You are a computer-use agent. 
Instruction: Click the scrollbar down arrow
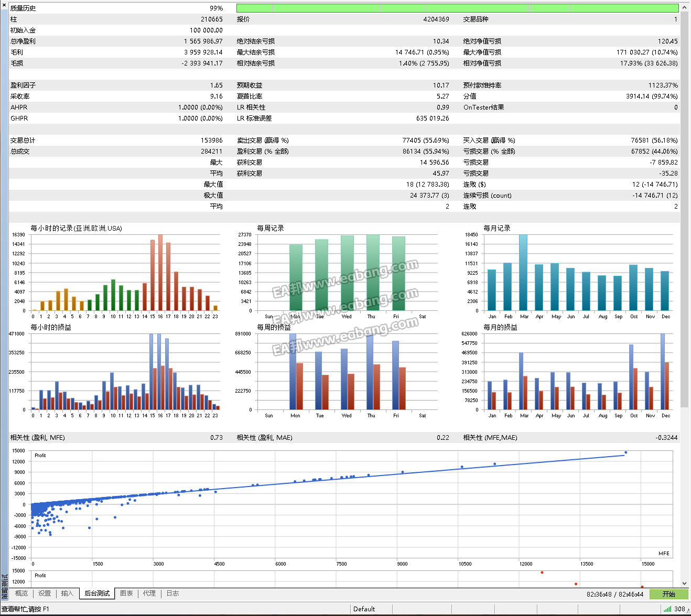click(x=684, y=583)
